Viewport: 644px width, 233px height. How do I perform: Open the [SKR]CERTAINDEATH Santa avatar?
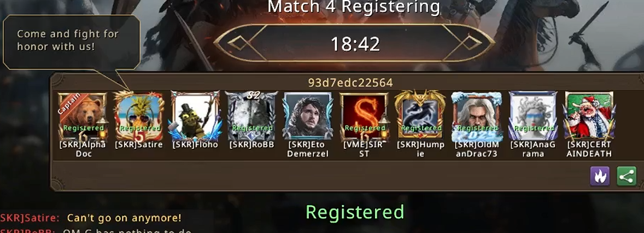(589, 116)
